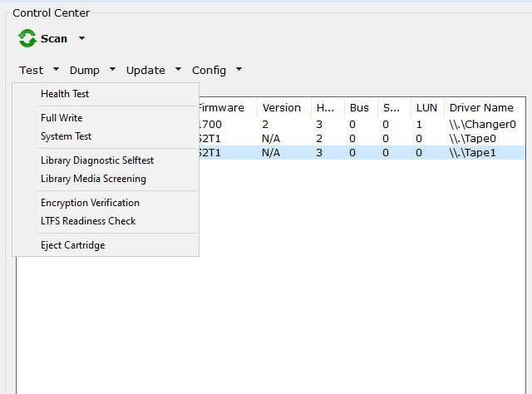Expand the arrow beside Test
This screenshot has width=532, height=394.
(x=56, y=69)
